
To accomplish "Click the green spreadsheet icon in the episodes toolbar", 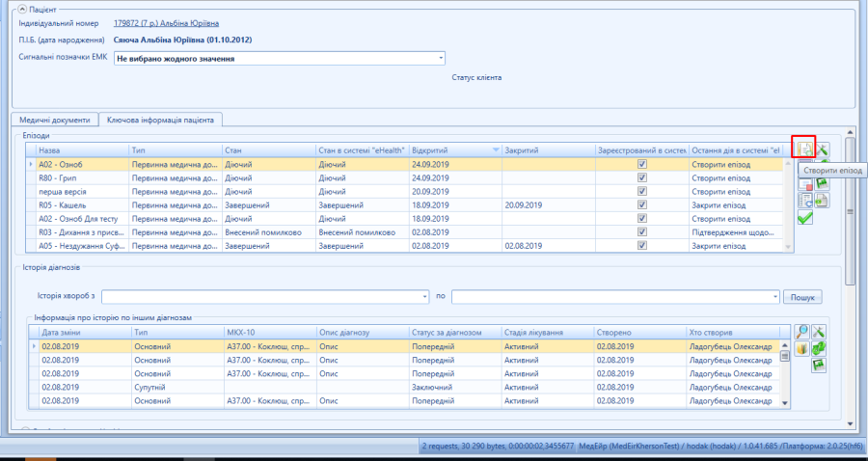I will click(823, 182).
